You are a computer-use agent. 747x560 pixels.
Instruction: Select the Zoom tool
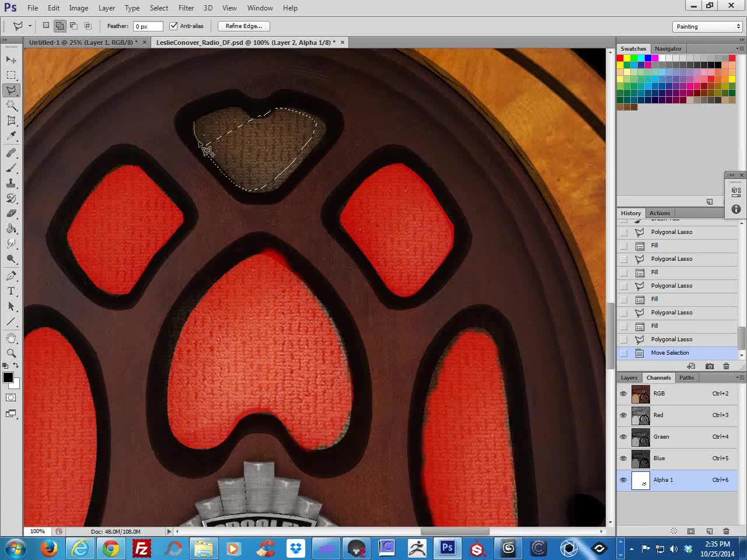[x=11, y=353]
